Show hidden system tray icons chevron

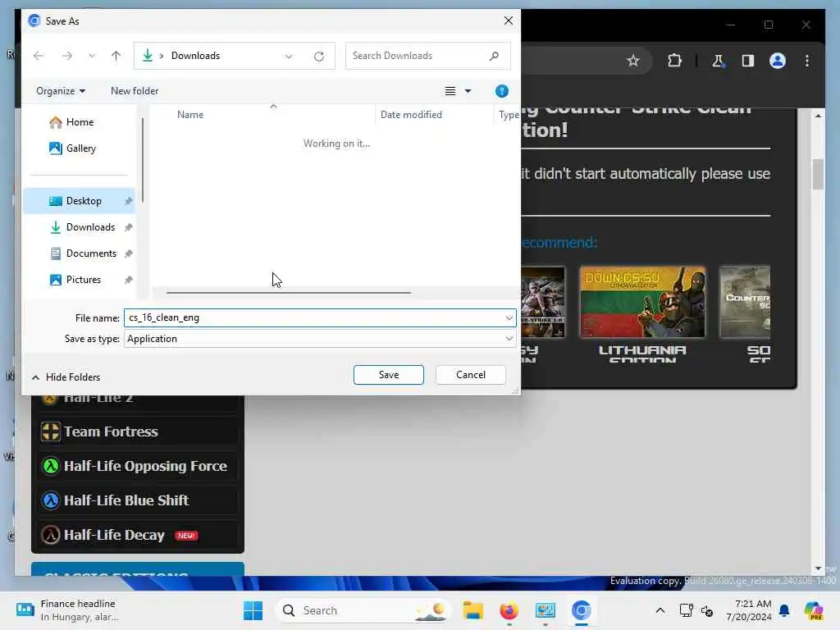(660, 610)
